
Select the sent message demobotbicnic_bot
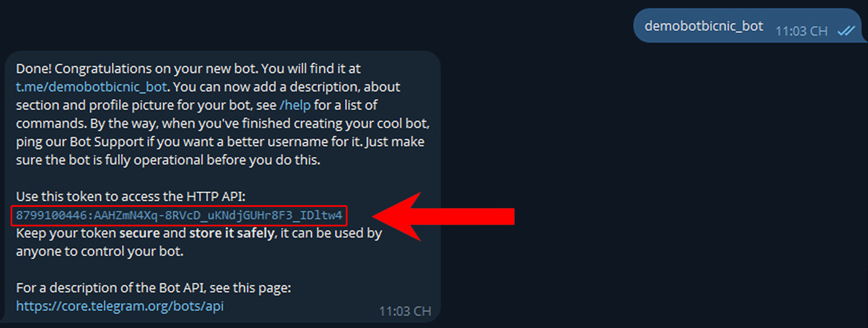[x=704, y=26]
